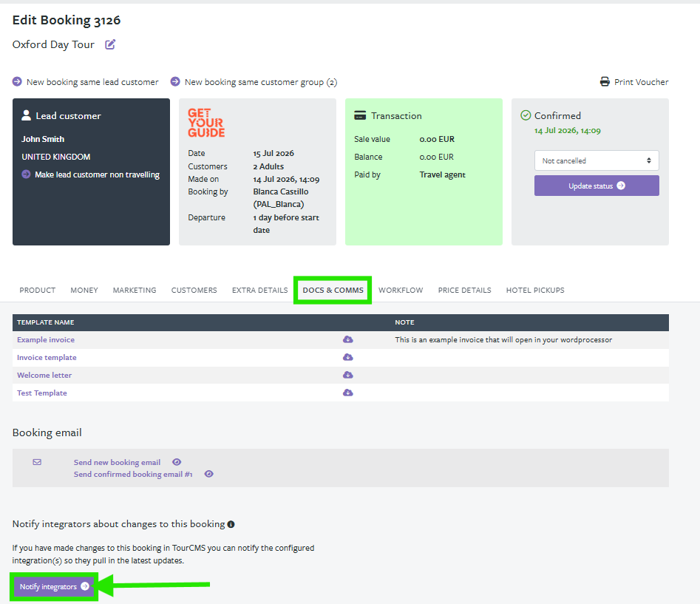Click the Notify integrators button
The width and height of the screenshot is (700, 604).
click(x=54, y=586)
